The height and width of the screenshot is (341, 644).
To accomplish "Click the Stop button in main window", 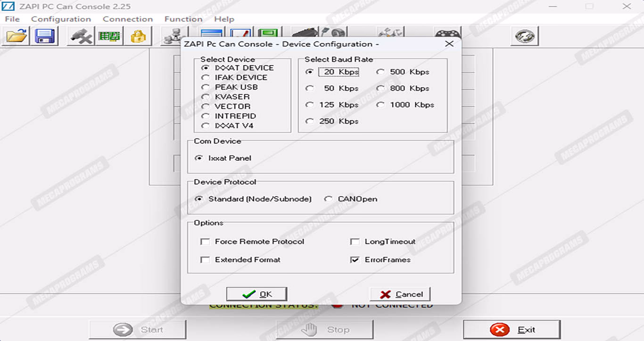I will tap(325, 330).
